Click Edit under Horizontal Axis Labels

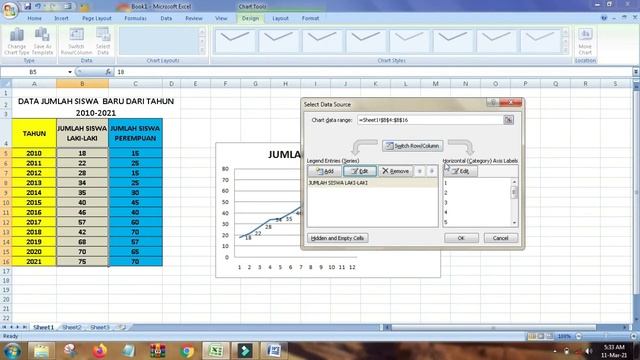tap(460, 171)
